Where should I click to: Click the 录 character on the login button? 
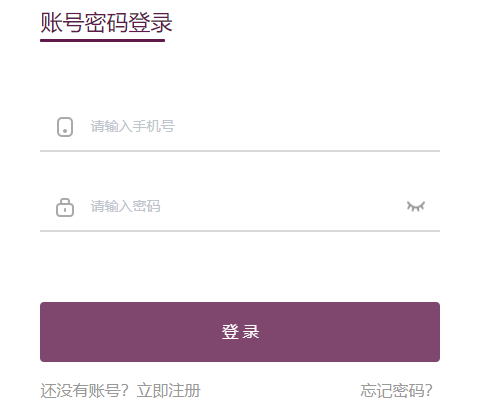pos(251,332)
